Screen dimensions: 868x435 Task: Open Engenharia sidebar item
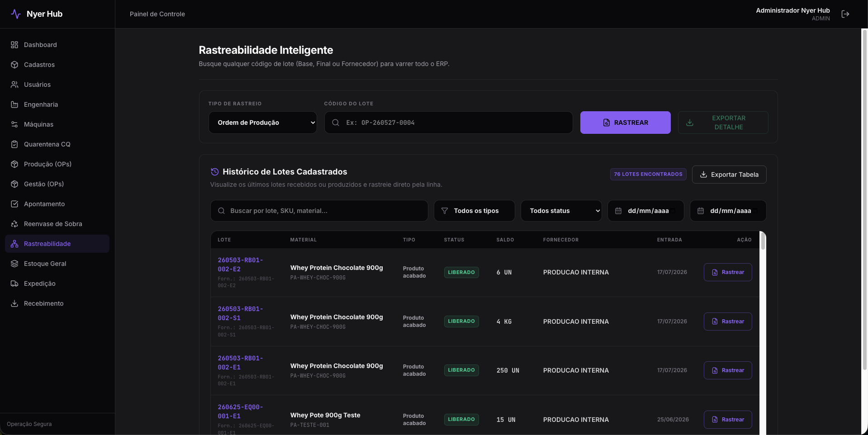tap(57, 104)
